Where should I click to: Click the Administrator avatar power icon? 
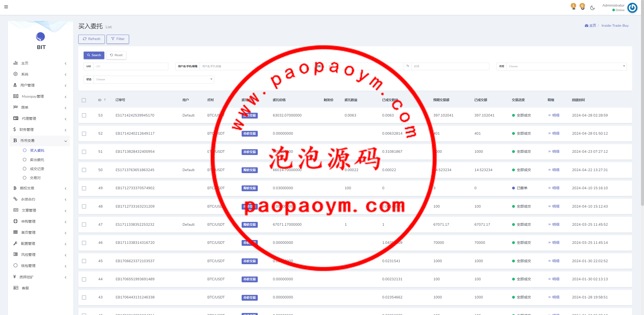(632, 8)
